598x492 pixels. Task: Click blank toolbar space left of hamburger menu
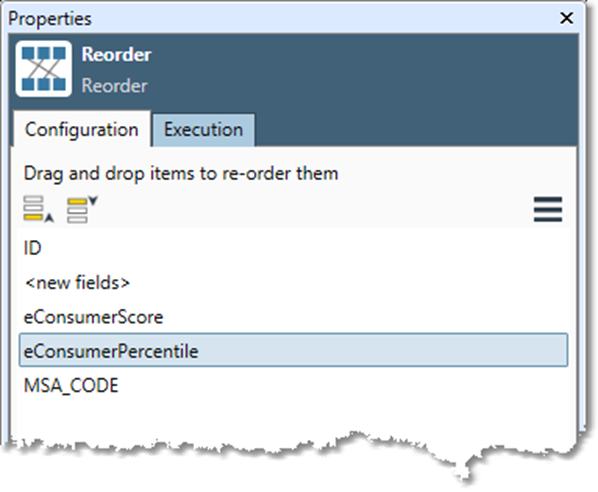click(315, 209)
